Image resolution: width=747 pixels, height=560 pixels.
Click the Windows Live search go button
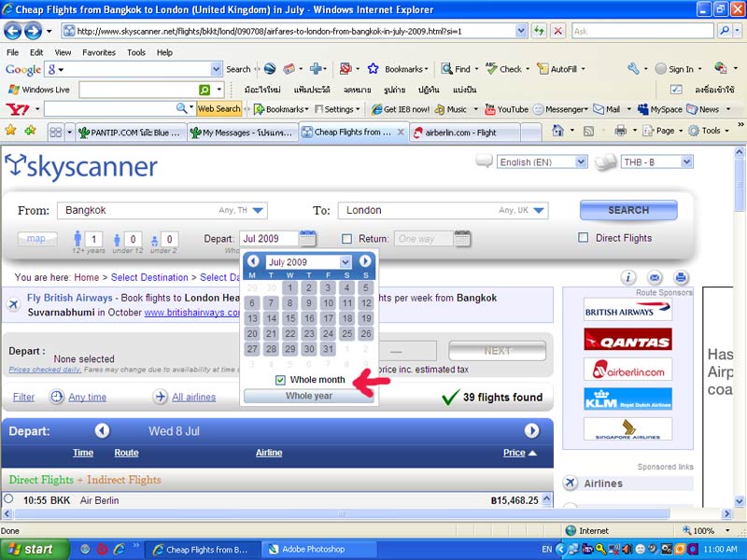point(204,90)
